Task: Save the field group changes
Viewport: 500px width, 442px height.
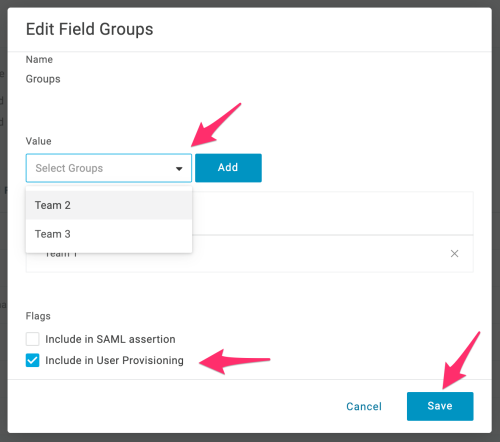Action: [x=440, y=406]
